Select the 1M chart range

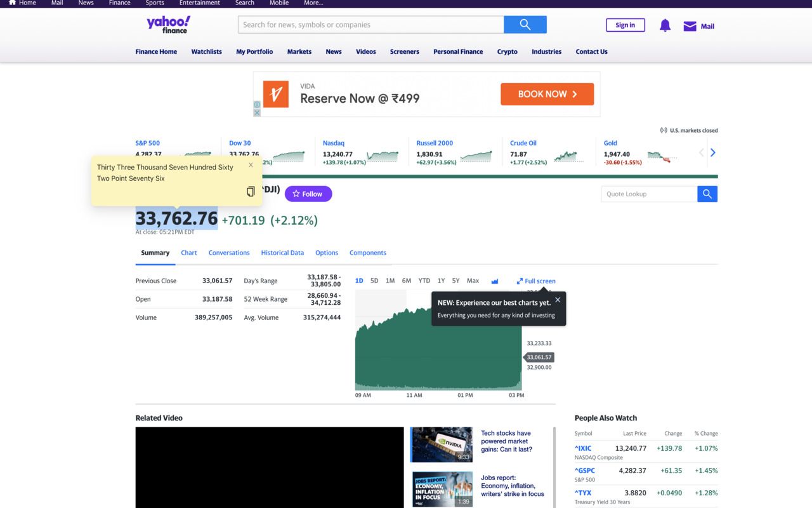coord(390,281)
